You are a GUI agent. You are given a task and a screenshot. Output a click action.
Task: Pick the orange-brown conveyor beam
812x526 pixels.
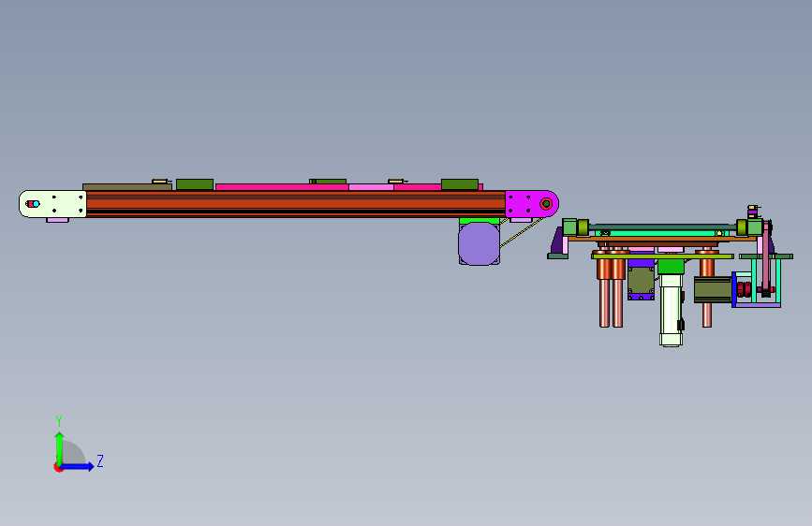coord(296,204)
